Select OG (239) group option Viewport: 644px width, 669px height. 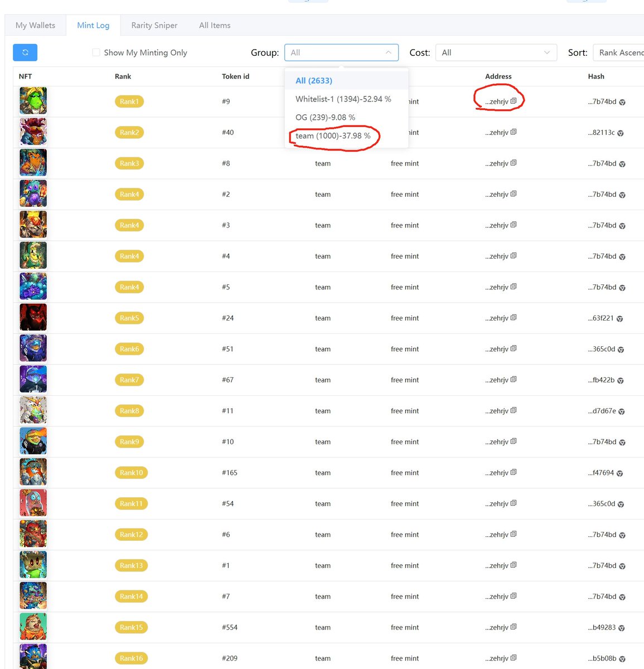pyautogui.click(x=346, y=117)
